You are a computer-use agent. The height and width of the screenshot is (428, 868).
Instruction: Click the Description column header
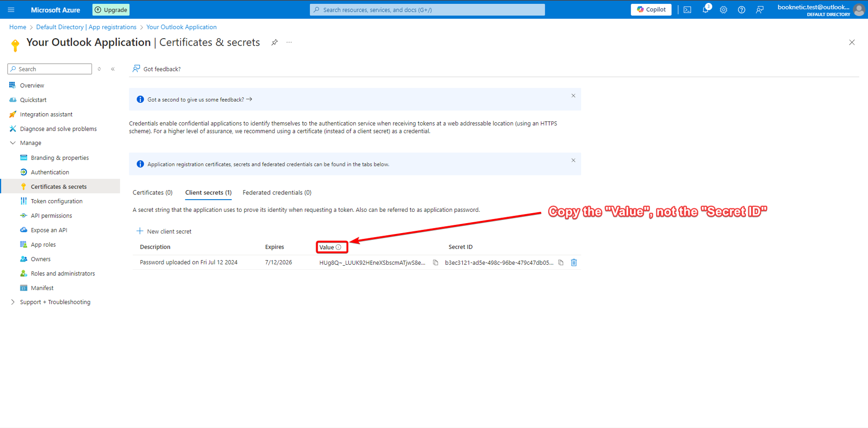155,247
